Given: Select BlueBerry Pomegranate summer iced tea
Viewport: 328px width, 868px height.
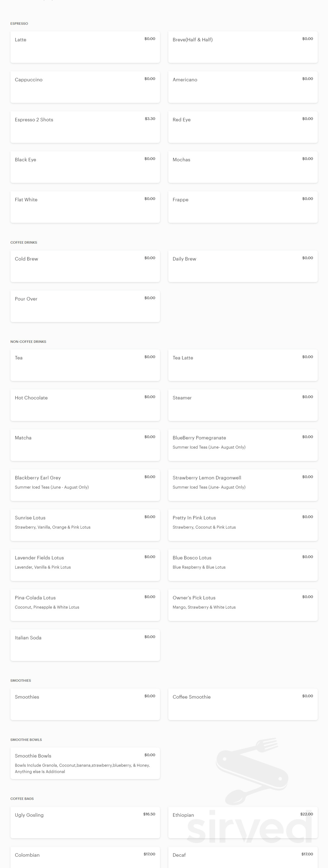Looking at the screenshot, I should 243,445.
